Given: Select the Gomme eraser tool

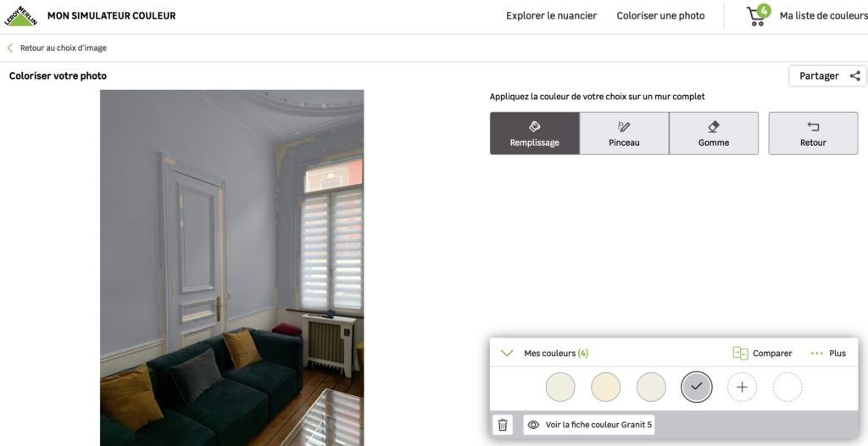Looking at the screenshot, I should point(714,133).
